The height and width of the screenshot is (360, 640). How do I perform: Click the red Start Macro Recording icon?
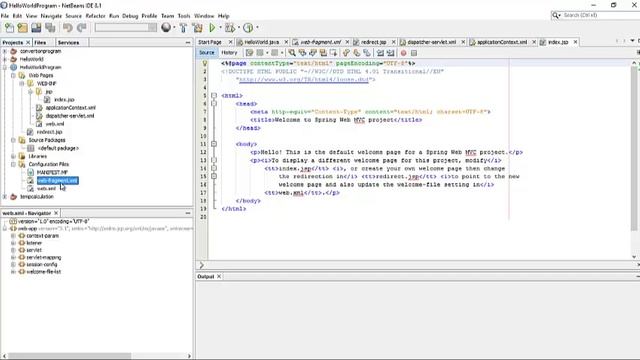point(403,53)
